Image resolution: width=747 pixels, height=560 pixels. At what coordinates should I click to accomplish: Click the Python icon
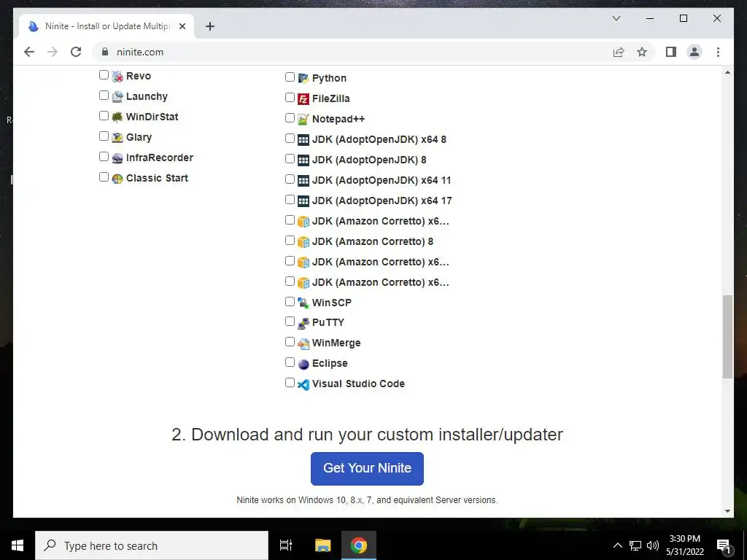pos(303,78)
